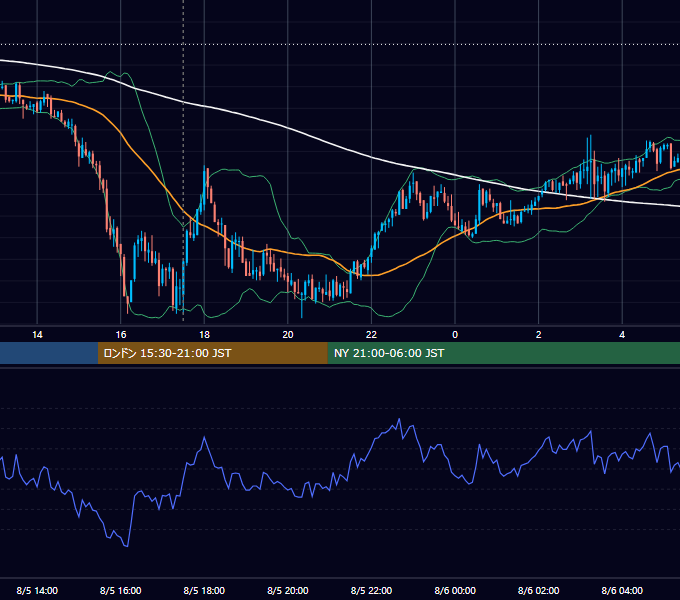Click the 8/5 22:00 date label
Image resolution: width=680 pixels, height=600 pixels.
pyautogui.click(x=371, y=591)
